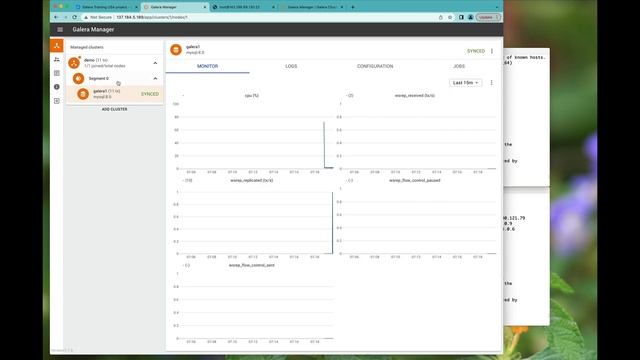Click the SYNCED status in header
The image size is (640, 360).
pyautogui.click(x=476, y=51)
